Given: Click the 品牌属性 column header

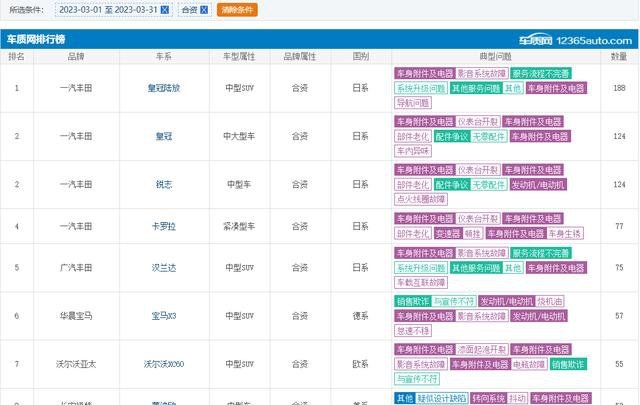Looking at the screenshot, I should tap(300, 56).
